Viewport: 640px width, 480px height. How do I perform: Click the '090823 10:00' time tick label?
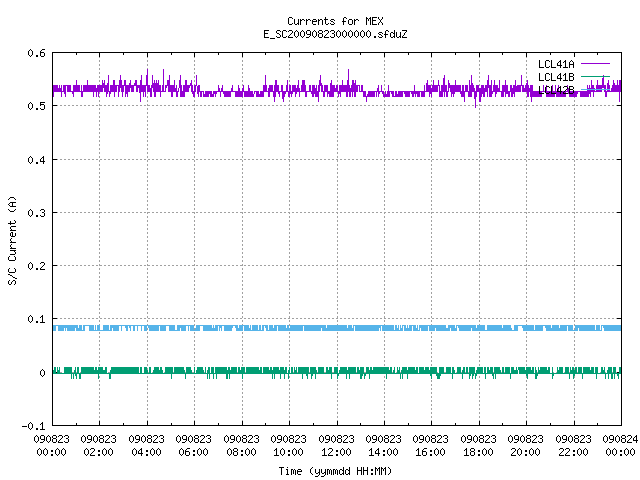click(x=288, y=446)
